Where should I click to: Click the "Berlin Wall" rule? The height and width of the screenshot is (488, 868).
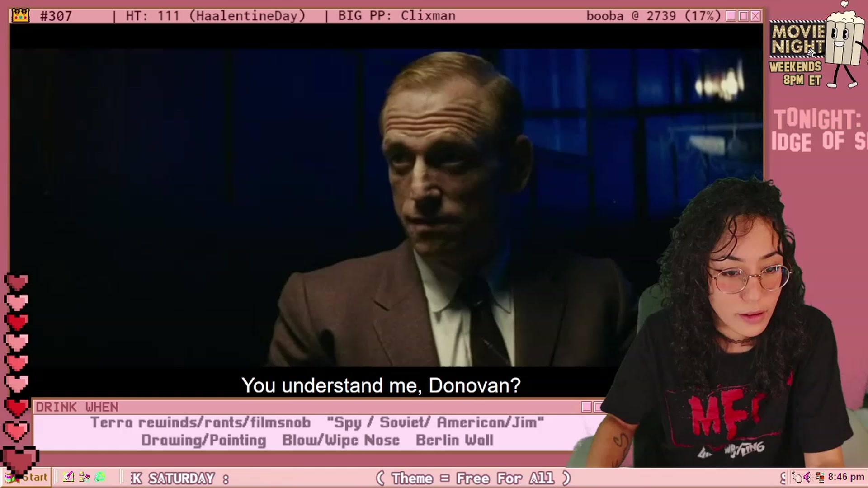(454, 440)
